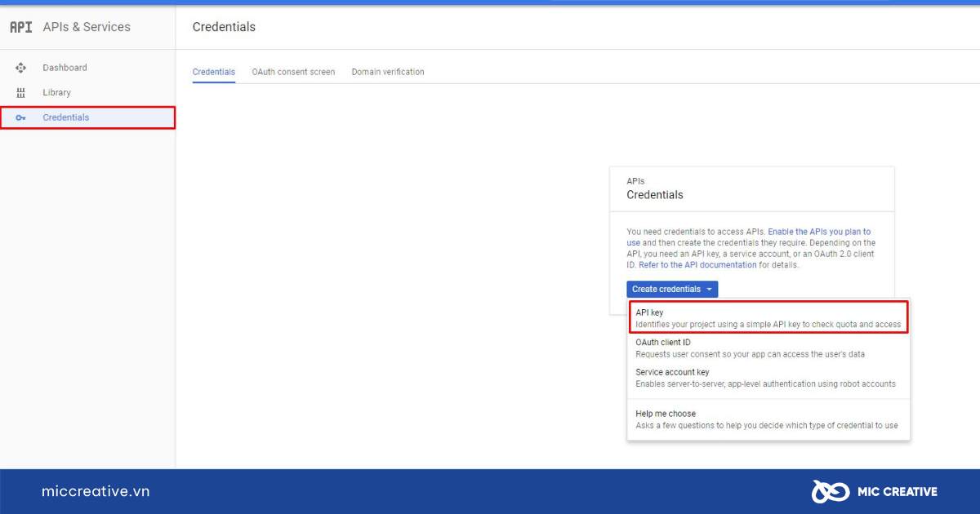The height and width of the screenshot is (514, 980).
Task: Click the MIC CREATIVE logo icon
Action: pyautogui.click(x=830, y=491)
